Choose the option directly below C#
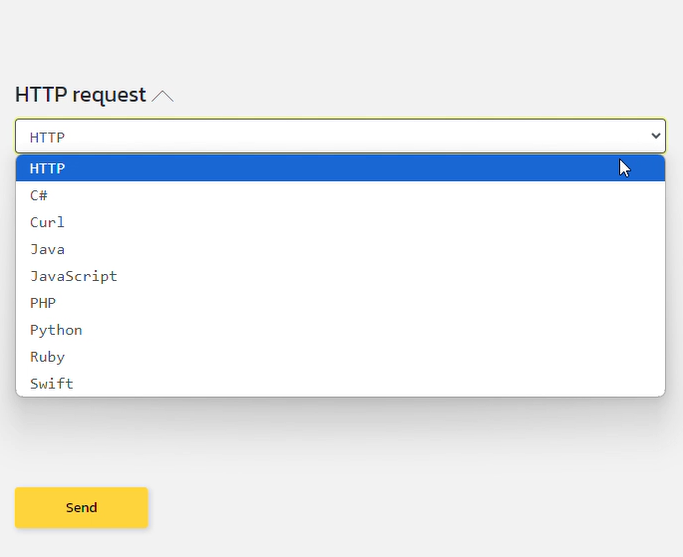683x557 pixels. (x=340, y=222)
